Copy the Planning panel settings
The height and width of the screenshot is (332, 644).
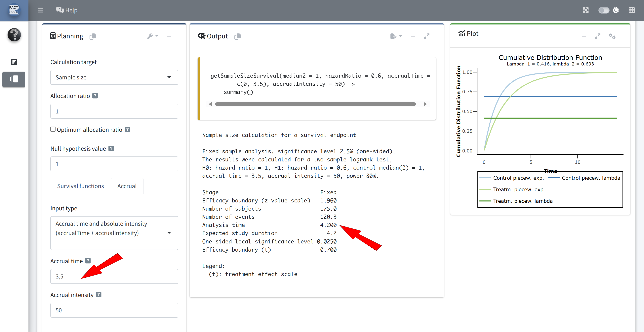(x=93, y=36)
